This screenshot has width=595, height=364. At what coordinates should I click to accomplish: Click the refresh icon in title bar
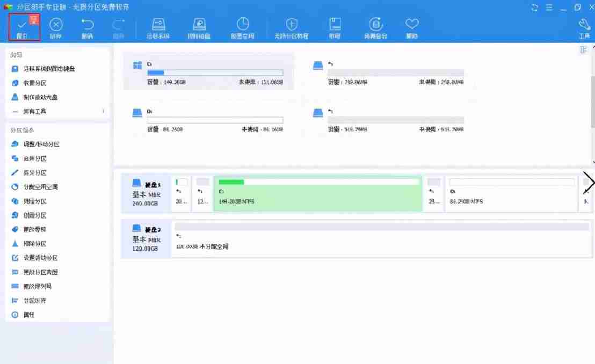pos(535,7)
